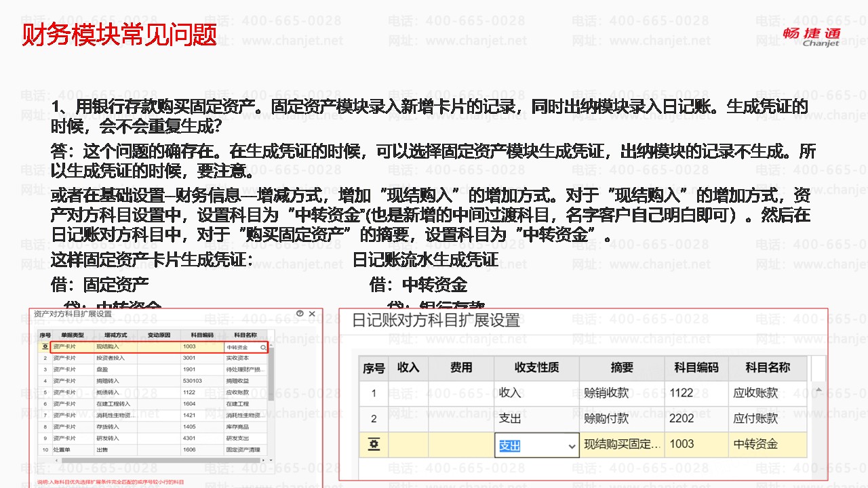Image resolution: width=868 pixels, height=488 pixels.
Task: Click the 收支性质 column header
Action: pos(537,368)
